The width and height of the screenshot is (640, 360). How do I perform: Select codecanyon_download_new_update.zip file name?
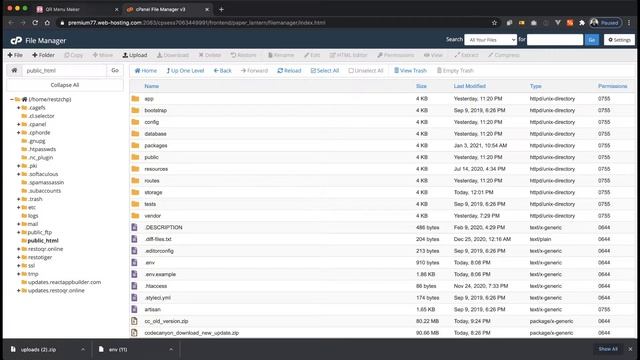pos(191,333)
